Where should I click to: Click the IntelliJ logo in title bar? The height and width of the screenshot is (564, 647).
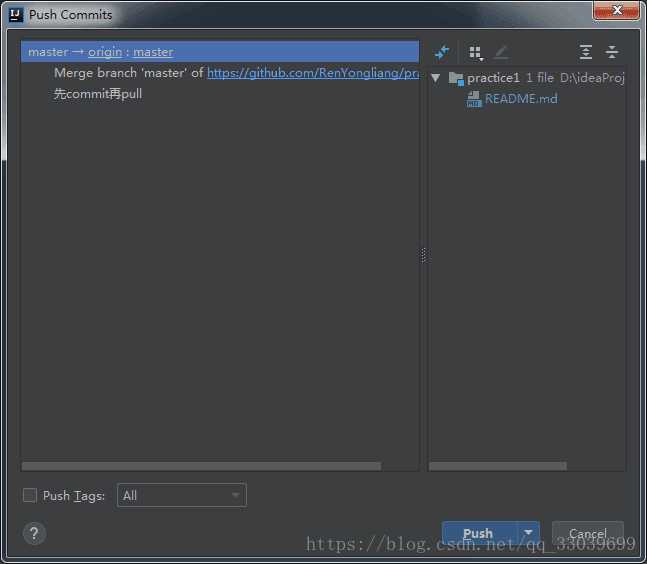coord(16,15)
